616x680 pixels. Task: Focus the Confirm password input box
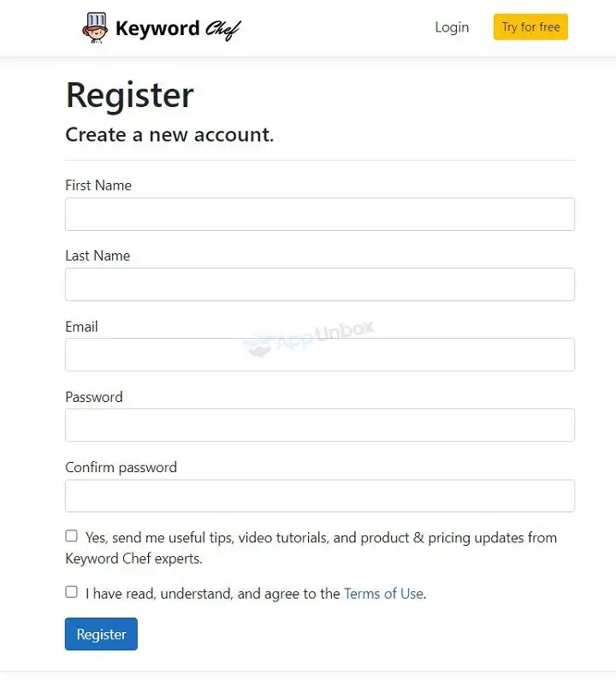tap(320, 495)
